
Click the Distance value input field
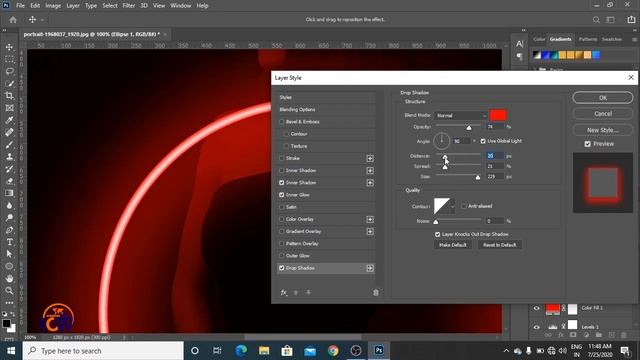pos(495,156)
